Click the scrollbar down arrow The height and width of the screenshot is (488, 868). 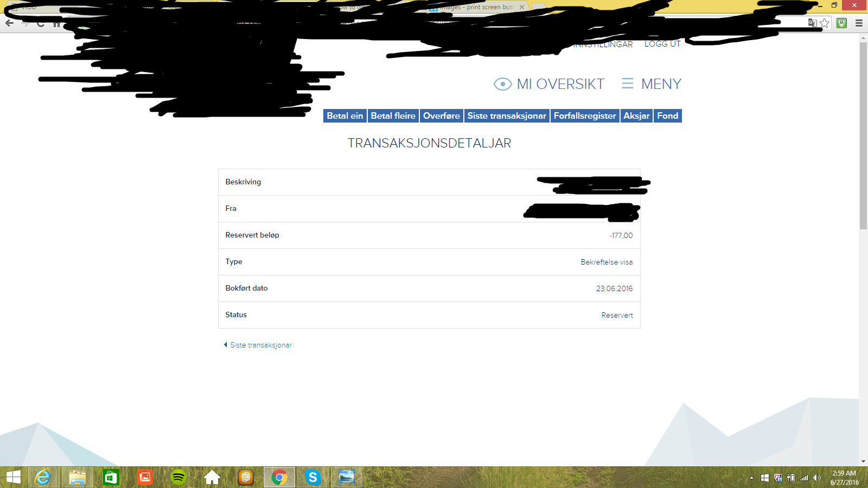click(x=863, y=461)
